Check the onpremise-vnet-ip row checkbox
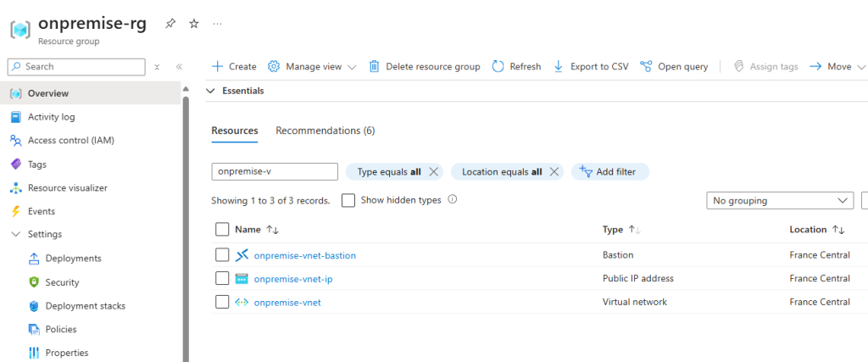 (x=222, y=278)
